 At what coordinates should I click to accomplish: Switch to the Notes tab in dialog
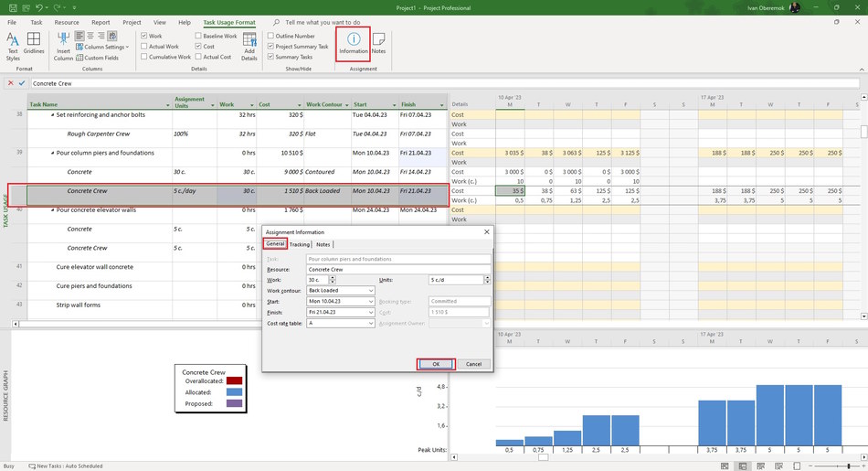[323, 244]
